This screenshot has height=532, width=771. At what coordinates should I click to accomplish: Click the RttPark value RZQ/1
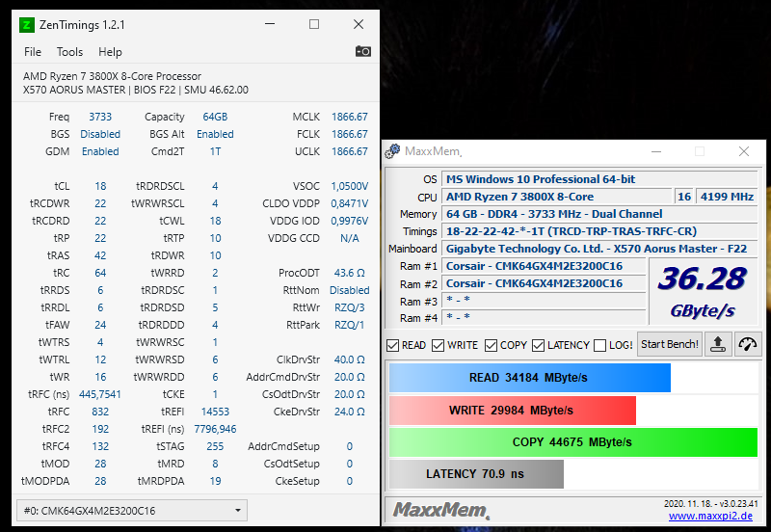point(350,325)
